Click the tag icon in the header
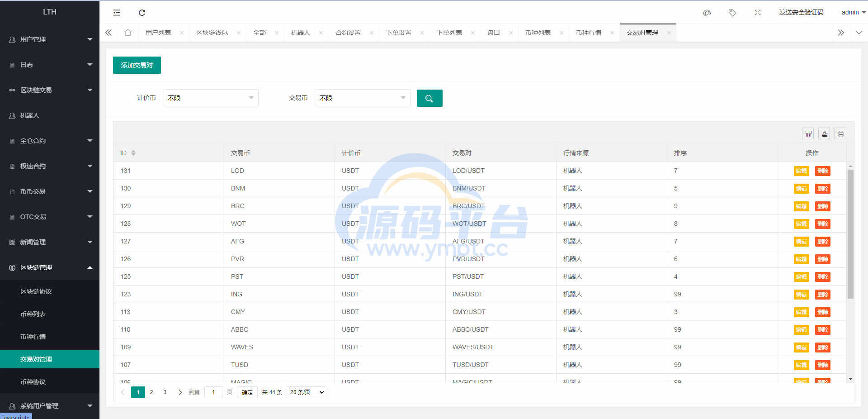 (732, 13)
